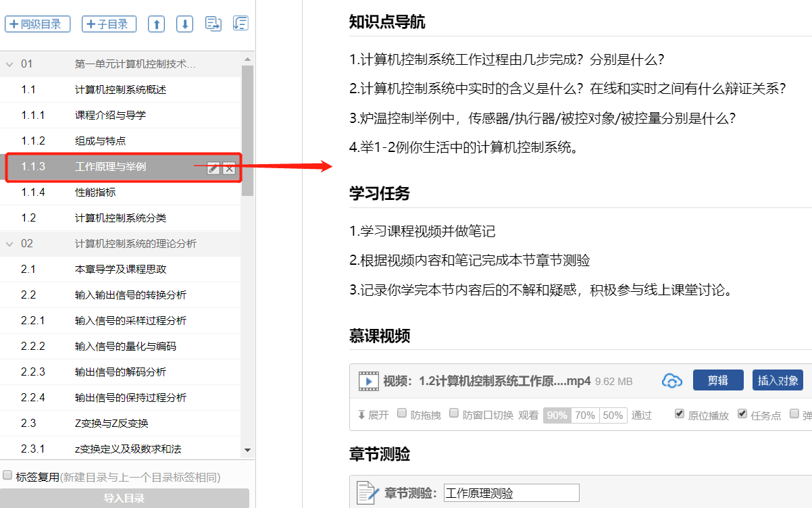812x508 pixels.
Task: Uncheck the 原位播放 checkbox
Action: (680, 413)
